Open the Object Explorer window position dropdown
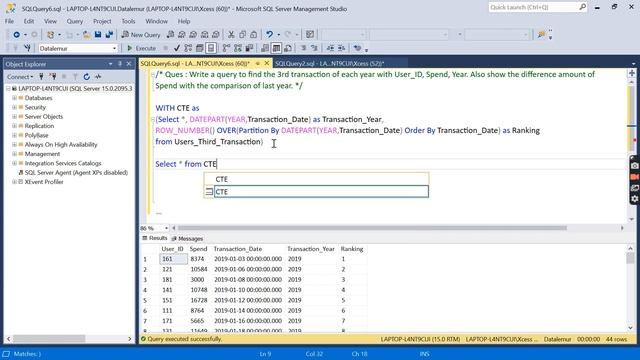Screen dimensions: 640x360 [x=110, y=64]
